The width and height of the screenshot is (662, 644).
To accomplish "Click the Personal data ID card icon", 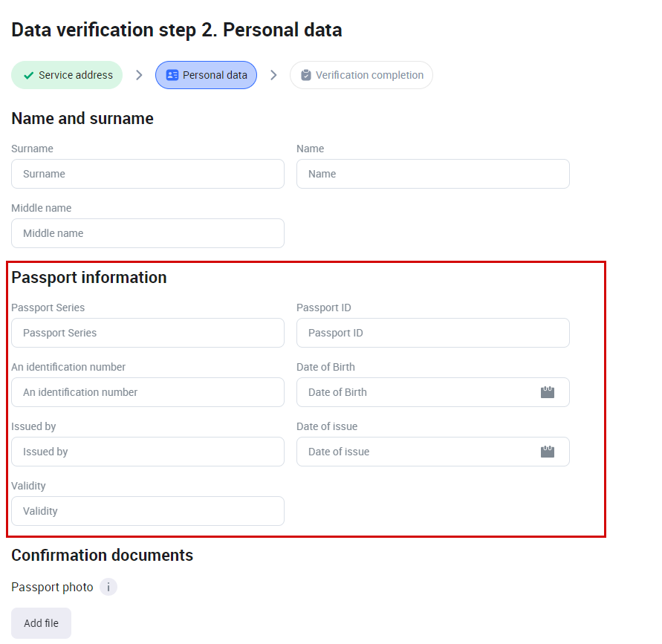I will tap(172, 75).
